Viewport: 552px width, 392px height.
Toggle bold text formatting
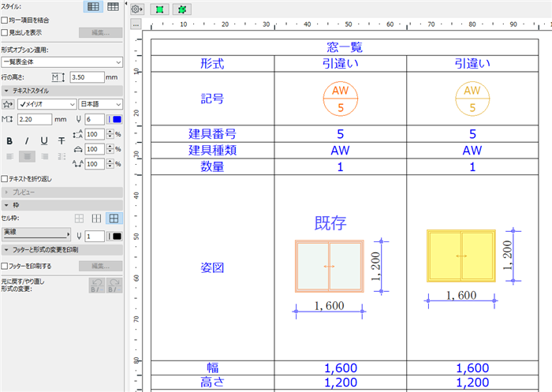pos(9,141)
